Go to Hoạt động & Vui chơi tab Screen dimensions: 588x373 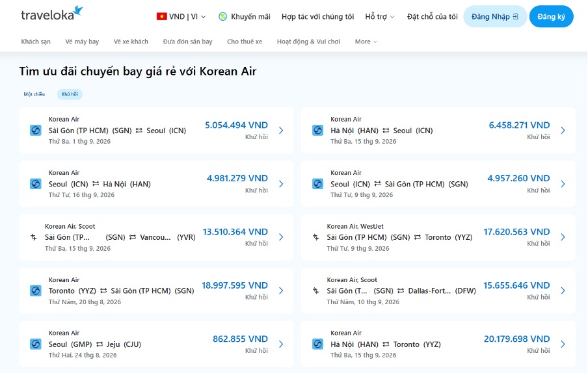coord(308,42)
